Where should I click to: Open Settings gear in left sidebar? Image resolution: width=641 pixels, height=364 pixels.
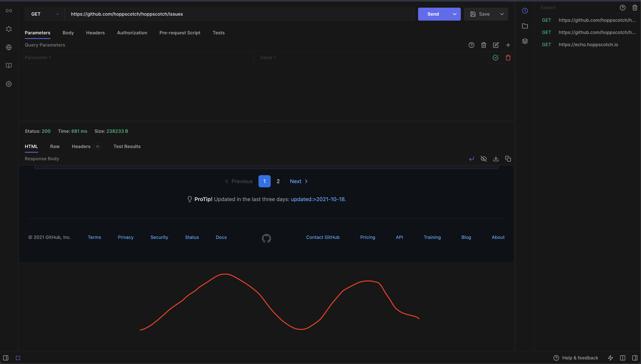click(9, 84)
